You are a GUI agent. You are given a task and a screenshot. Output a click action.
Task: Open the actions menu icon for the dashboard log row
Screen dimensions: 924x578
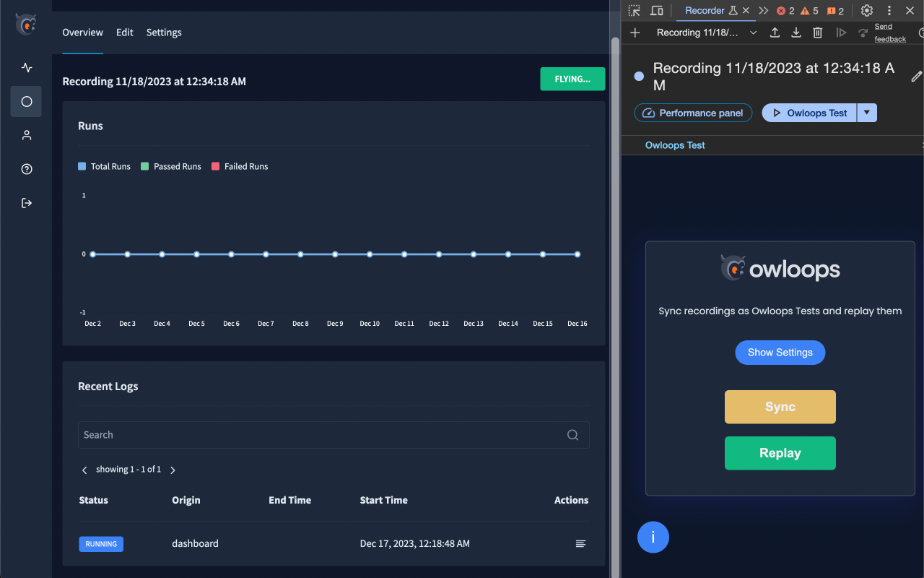[580, 543]
